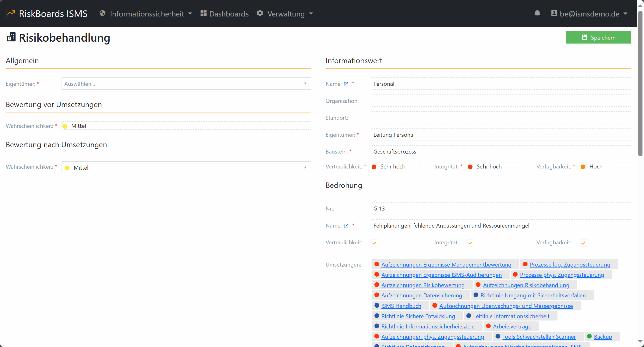The width and height of the screenshot is (644, 347).
Task: Click the user account icon beside be@ismsdemo.de
Action: coord(554,13)
